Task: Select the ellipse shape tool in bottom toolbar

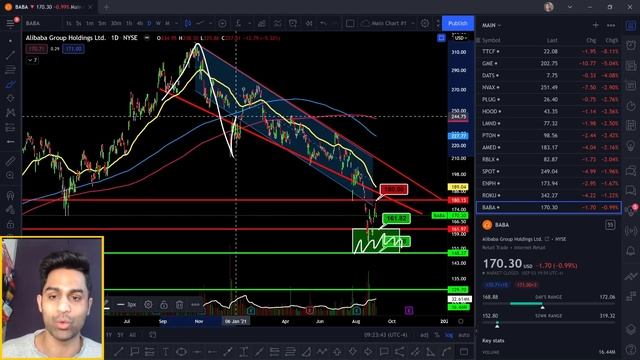Action: (181, 351)
